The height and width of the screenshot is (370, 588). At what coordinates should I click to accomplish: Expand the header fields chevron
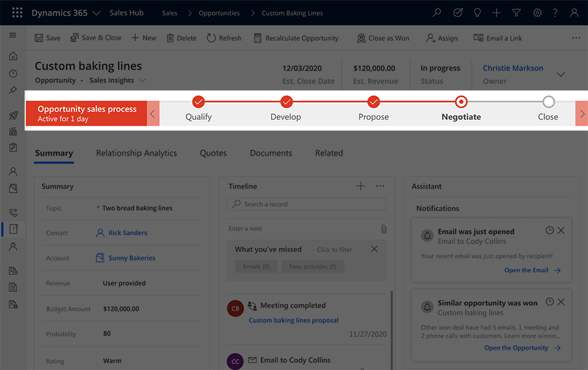tap(561, 74)
